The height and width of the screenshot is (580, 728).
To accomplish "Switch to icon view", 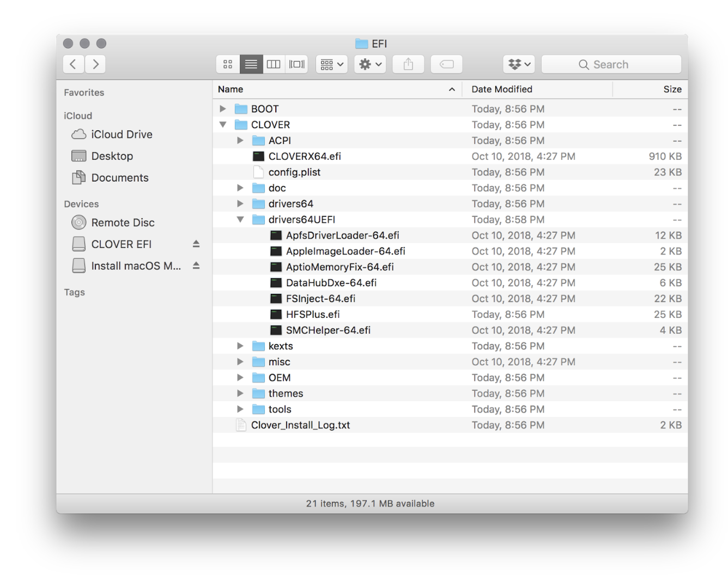I will (x=228, y=64).
